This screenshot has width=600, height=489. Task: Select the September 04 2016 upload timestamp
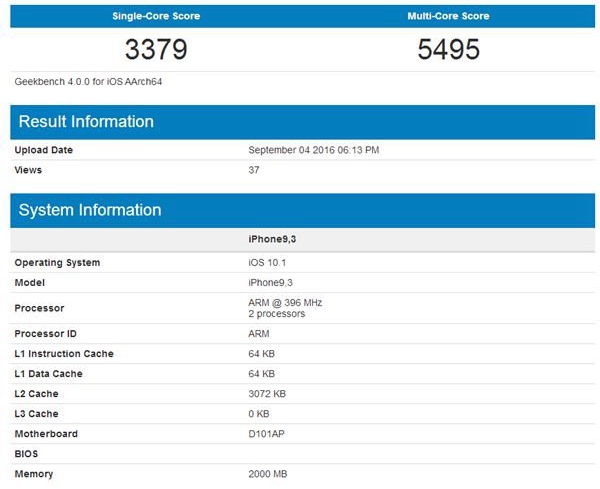coord(313,150)
